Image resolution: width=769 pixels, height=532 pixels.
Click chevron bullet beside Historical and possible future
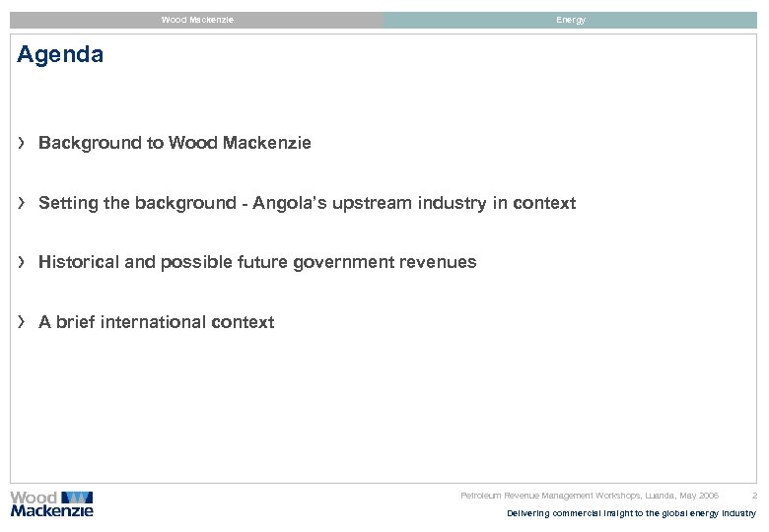(21, 262)
